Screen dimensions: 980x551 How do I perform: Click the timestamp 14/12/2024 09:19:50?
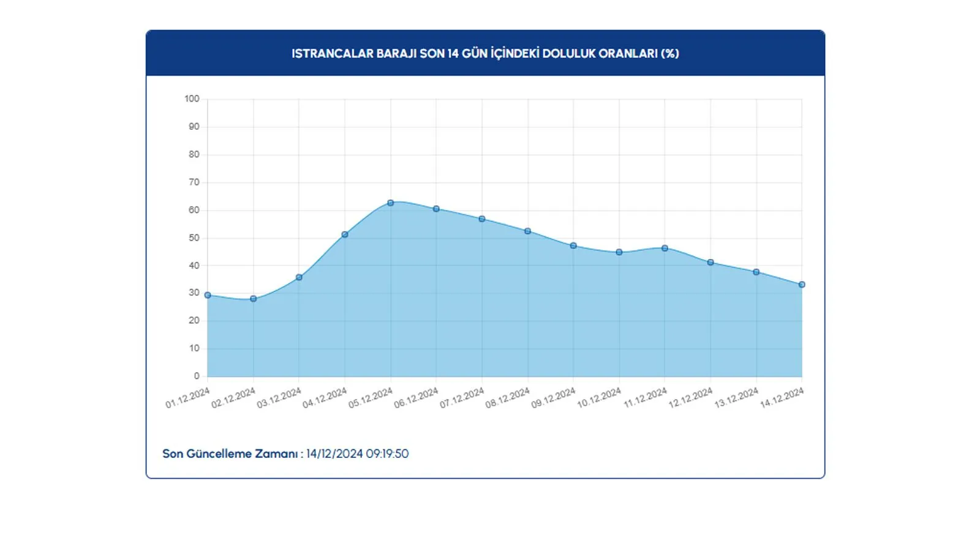point(358,454)
